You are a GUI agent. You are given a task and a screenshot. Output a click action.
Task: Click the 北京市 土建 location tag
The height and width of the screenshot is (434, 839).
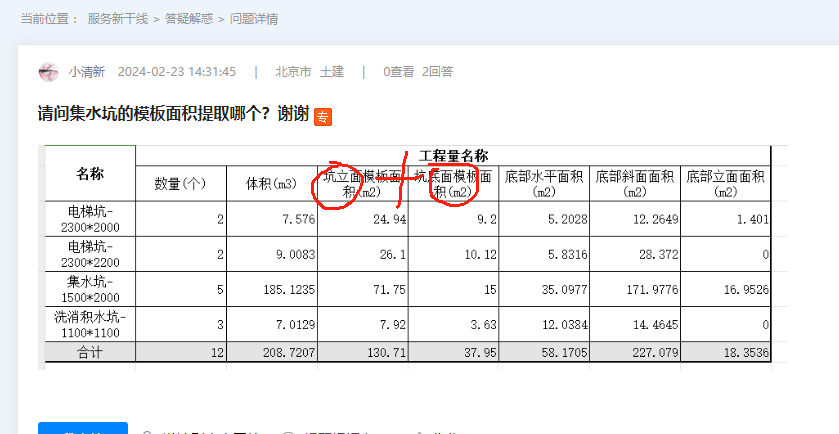click(x=309, y=72)
